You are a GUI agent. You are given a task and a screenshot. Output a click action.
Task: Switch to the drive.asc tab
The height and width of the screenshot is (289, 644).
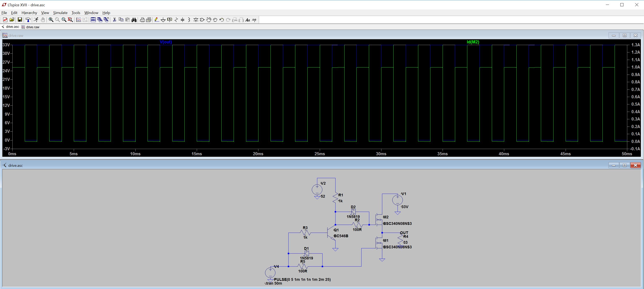click(x=10, y=27)
